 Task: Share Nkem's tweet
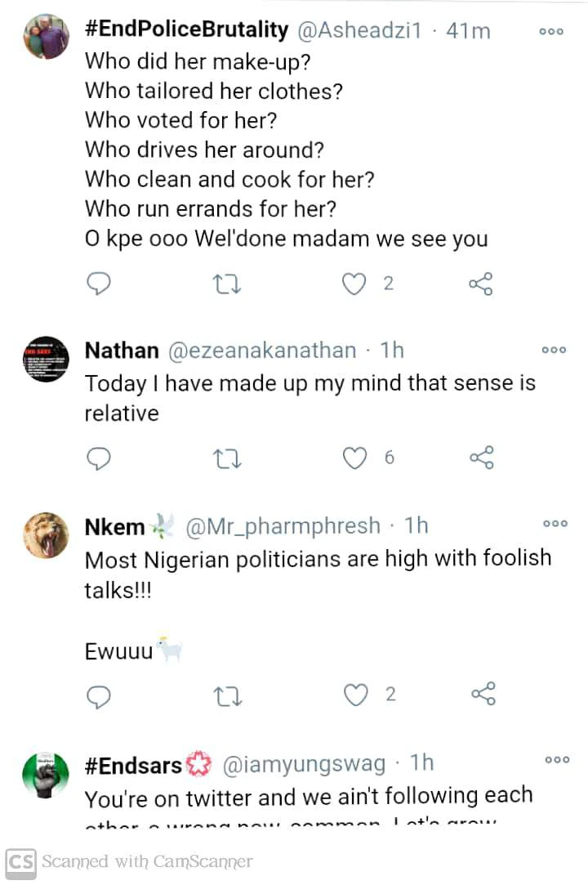click(483, 695)
